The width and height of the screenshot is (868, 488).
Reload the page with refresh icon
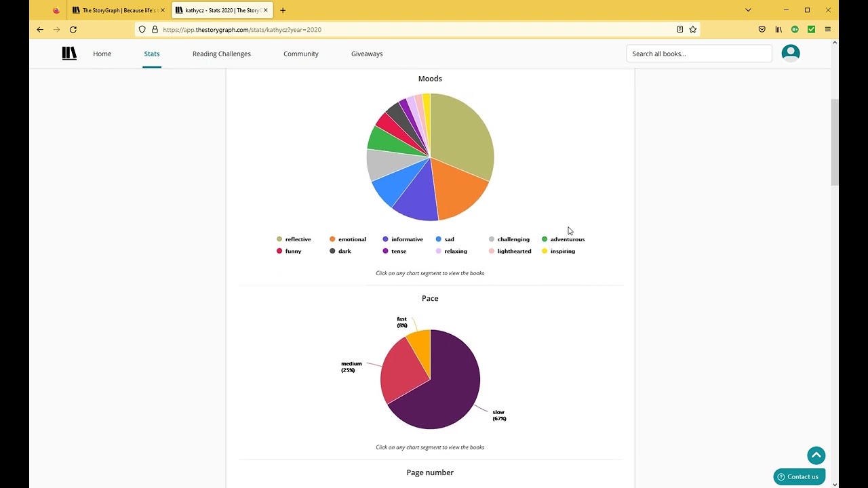73,29
